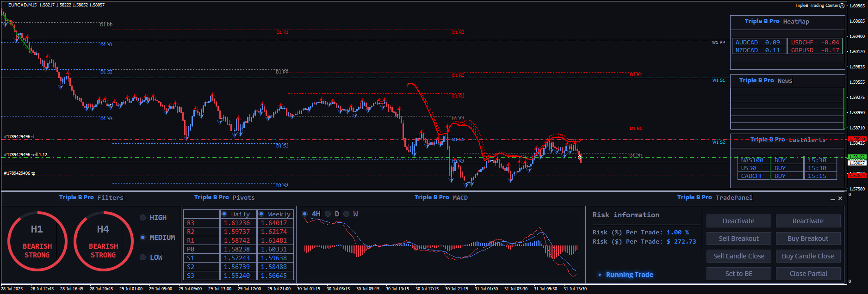Close the Triple B Pro TradePanel
Image resolution: width=868 pixels, height=294 pixels.
pyautogui.click(x=840, y=198)
